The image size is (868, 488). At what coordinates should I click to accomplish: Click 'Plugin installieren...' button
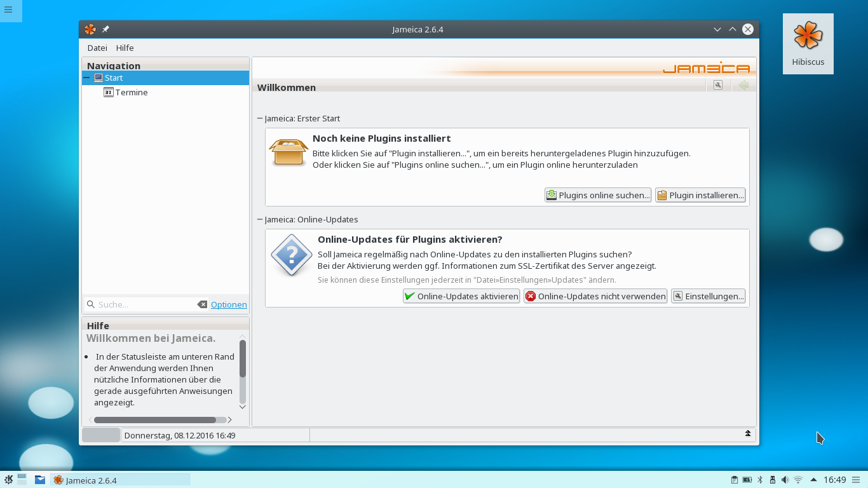(x=700, y=195)
